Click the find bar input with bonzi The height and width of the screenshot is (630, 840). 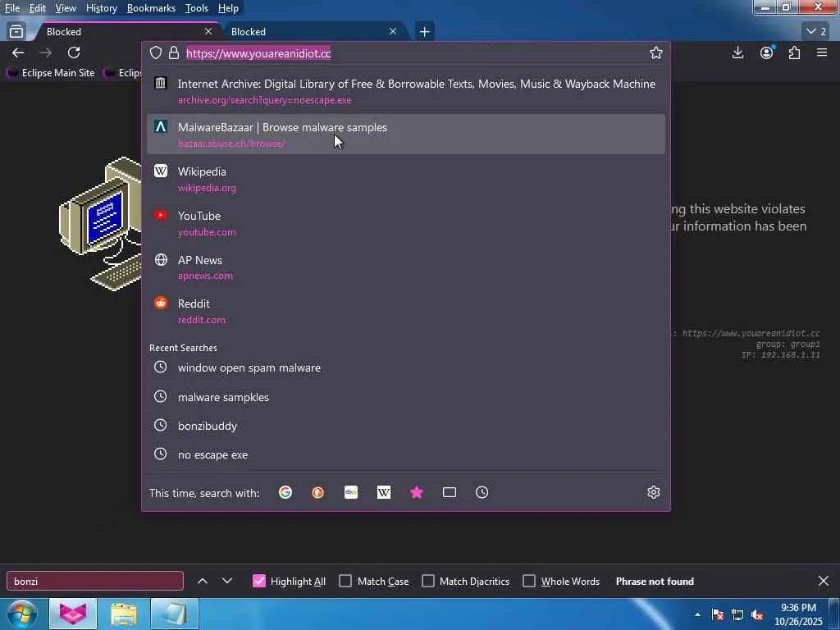[x=95, y=582]
